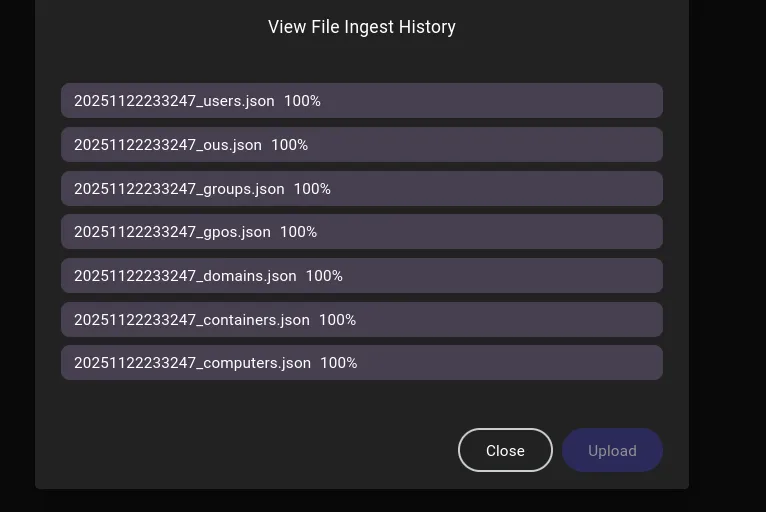The width and height of the screenshot is (766, 512).
Task: Click the Close button
Action: [x=505, y=450]
